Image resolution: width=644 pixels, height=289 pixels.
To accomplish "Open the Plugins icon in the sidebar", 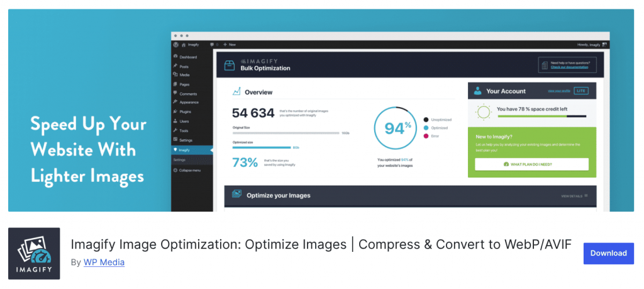I will click(175, 111).
